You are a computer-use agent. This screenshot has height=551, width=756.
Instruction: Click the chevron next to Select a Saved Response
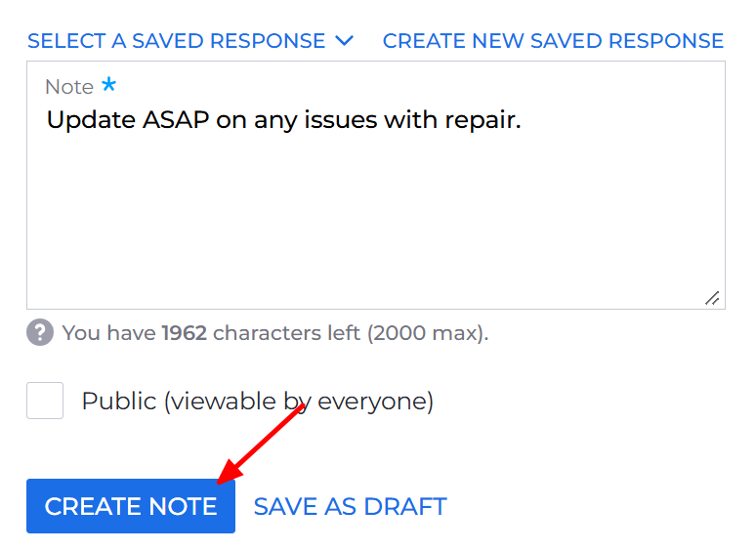[x=344, y=41]
